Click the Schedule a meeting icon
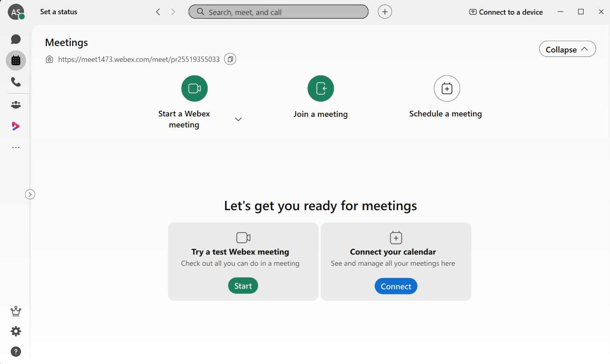This screenshot has width=610, height=364. point(447,88)
